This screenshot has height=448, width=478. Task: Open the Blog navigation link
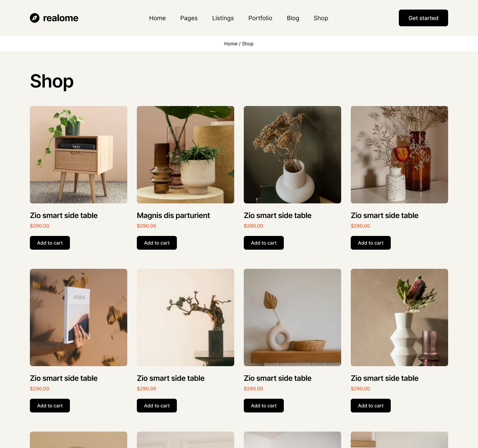coord(293,18)
